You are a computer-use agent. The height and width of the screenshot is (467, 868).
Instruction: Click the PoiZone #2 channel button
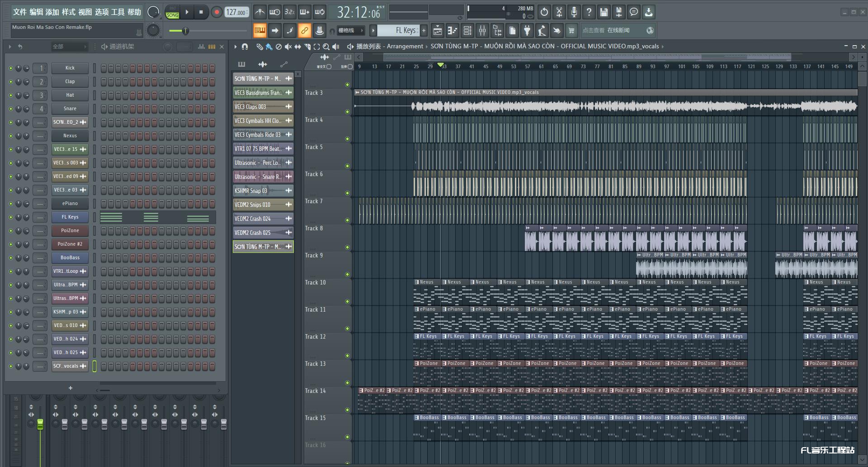click(70, 244)
